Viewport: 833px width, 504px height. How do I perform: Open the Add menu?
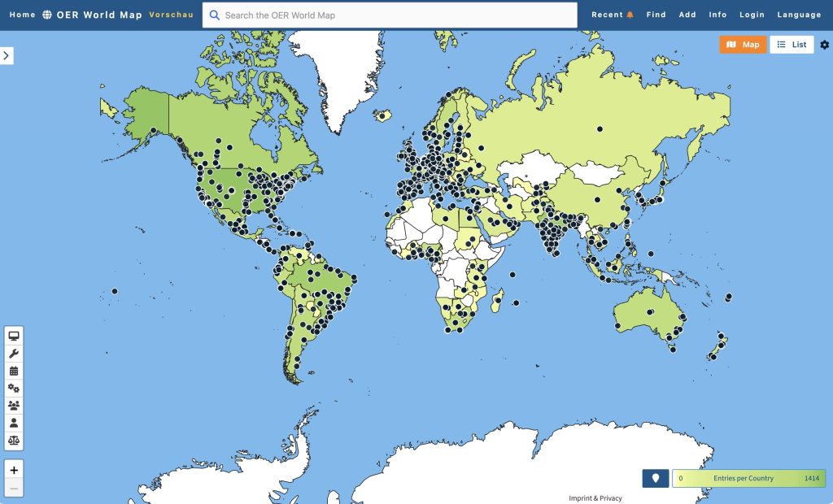point(687,15)
